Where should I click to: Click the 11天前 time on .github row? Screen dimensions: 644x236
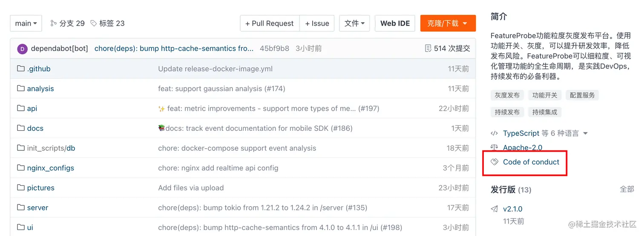tap(458, 69)
